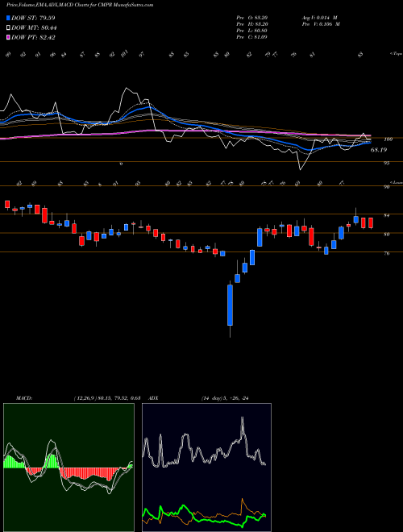The image size is (403, 532).
Task: Select the magenta DOW PT color swatch
Action: (8, 37)
